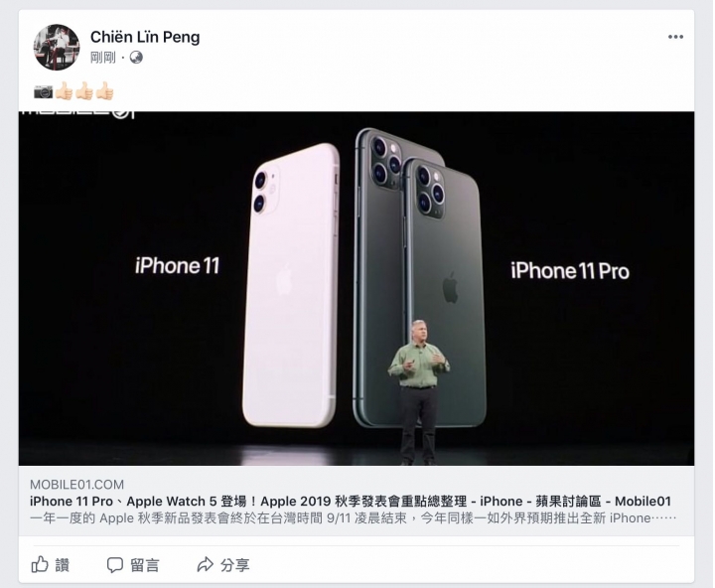Click the 留言 comment button label

pyautogui.click(x=145, y=565)
